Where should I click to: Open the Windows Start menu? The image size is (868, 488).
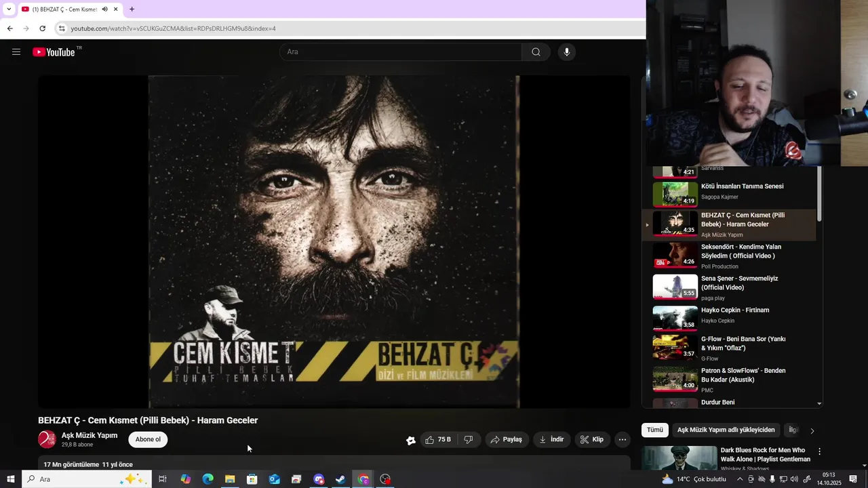click(x=11, y=479)
